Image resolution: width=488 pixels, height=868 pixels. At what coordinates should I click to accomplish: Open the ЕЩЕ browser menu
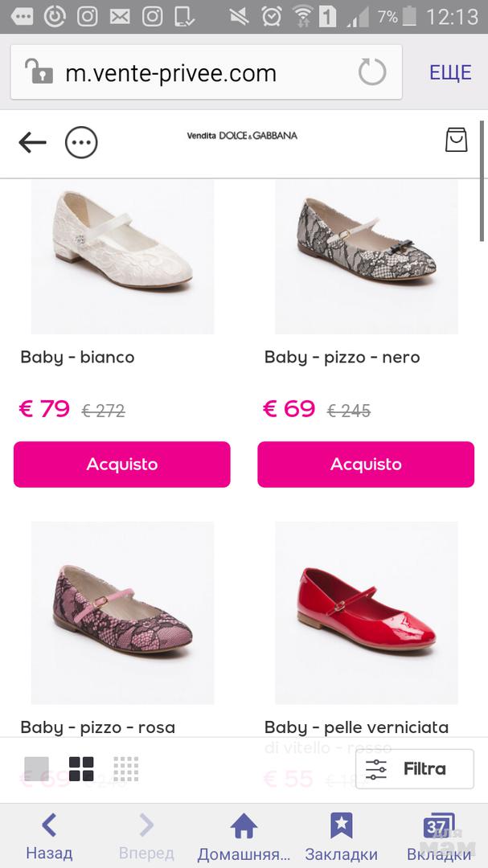(x=450, y=72)
